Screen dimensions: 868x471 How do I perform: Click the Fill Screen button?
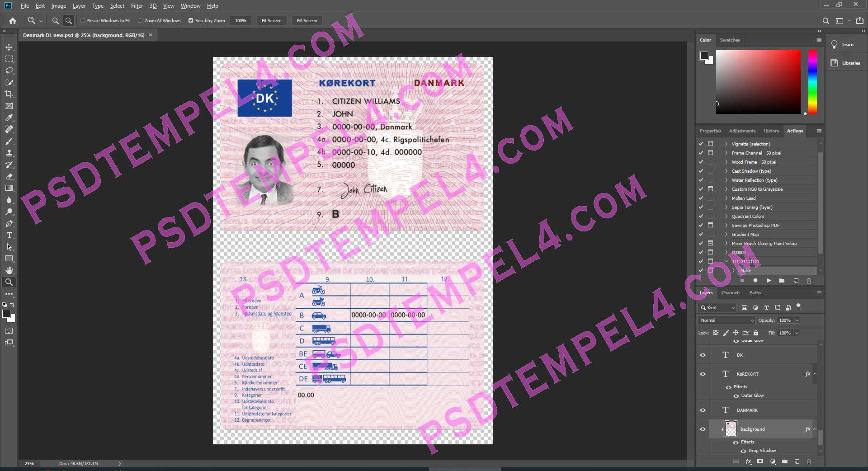point(307,21)
